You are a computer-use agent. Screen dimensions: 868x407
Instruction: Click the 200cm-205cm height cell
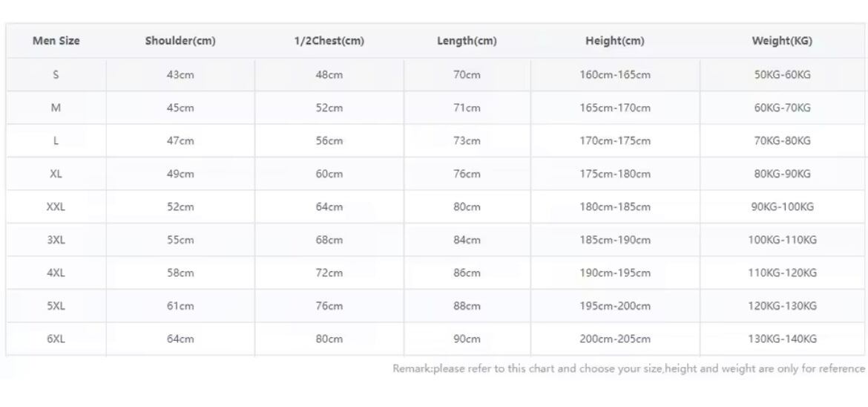tap(615, 339)
